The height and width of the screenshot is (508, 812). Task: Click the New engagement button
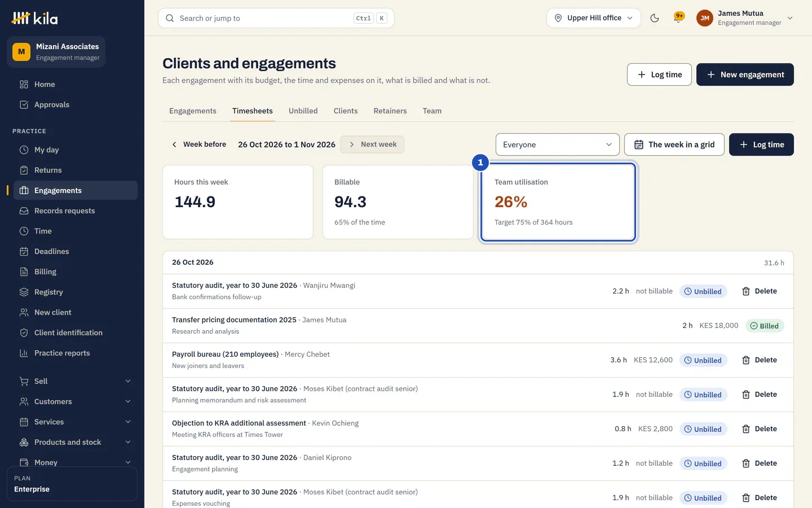(745, 75)
